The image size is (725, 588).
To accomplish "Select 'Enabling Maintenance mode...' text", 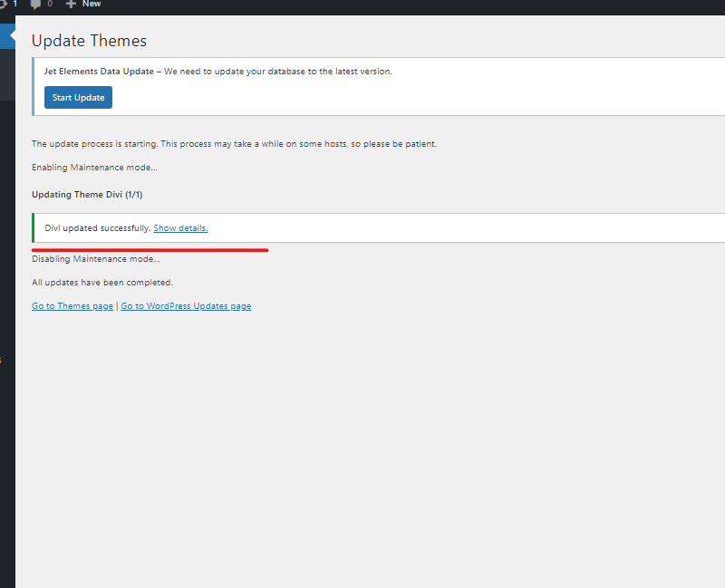I will 94,168.
